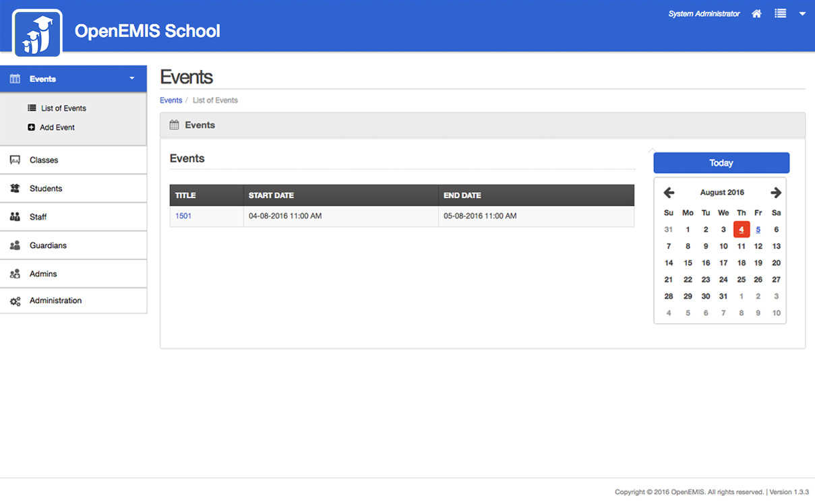Advance the calendar to the next month
815x504 pixels.
[x=776, y=193]
